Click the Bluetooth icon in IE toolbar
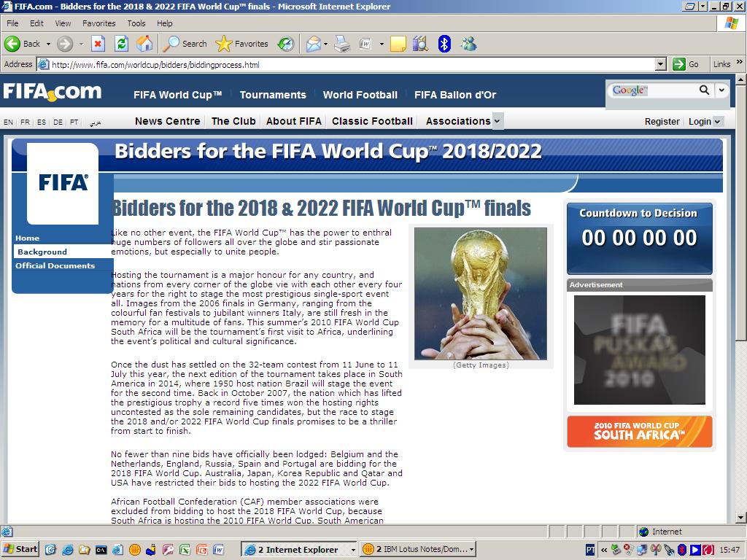The width and height of the screenshot is (747, 560). point(444,44)
